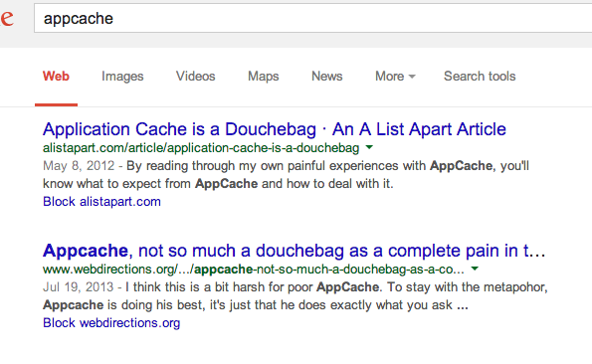The width and height of the screenshot is (592, 364).
Task: Switch to Images results tab
Action: [122, 77]
